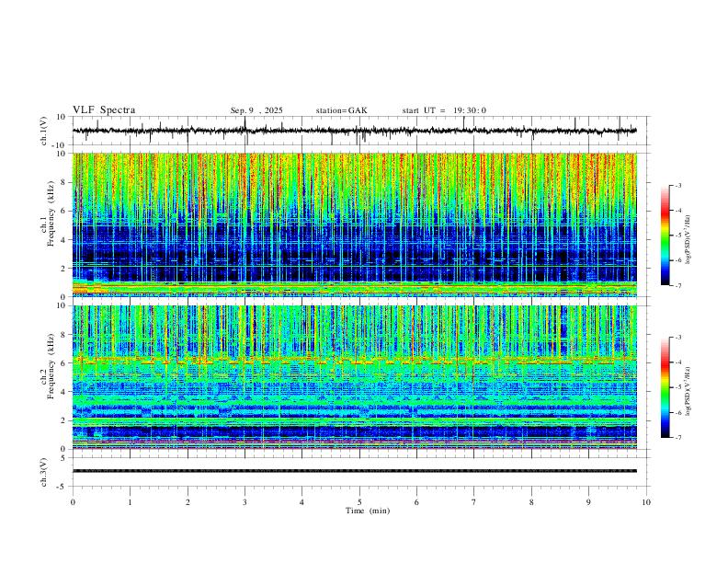The image size is (728, 563).
Task: Click the 'ch.1(V)' waveform axis label
Action: (x=44, y=131)
